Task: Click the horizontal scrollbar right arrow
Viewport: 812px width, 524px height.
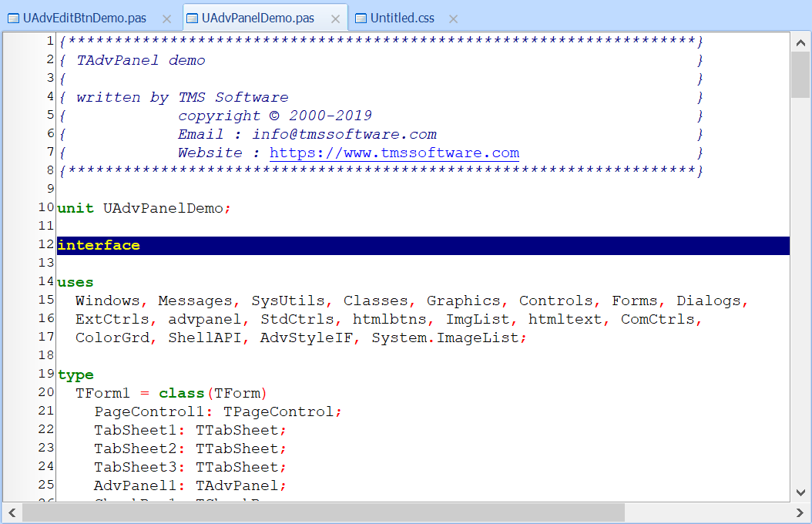Action: click(x=799, y=512)
